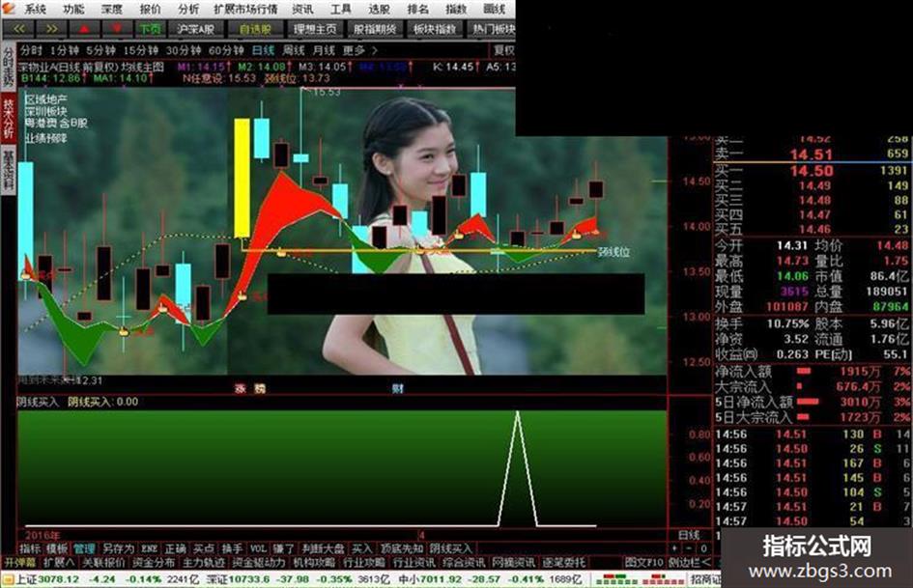Open the 逐笔委托 panel tab
This screenshot has height=588, width=913.
pos(564,562)
